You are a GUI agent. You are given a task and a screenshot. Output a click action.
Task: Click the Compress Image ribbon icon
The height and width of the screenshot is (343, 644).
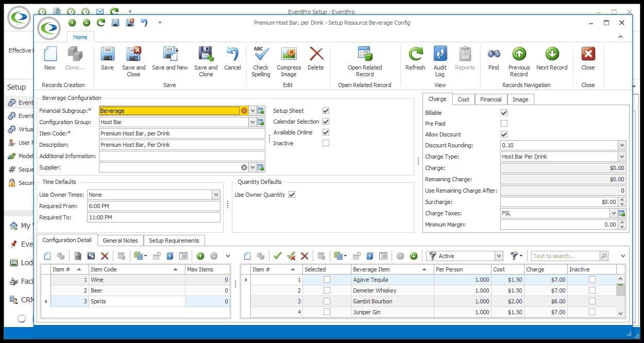point(289,54)
